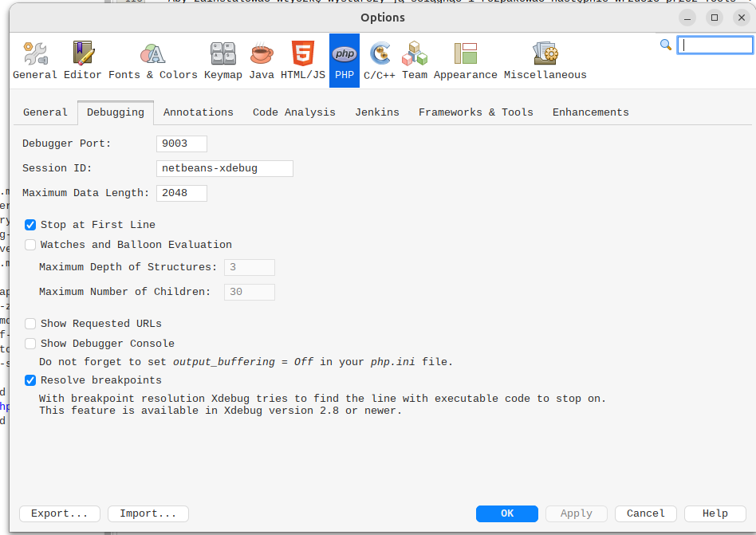
Task: Enable Watches and Balloon Evaluation
Action: 30,245
